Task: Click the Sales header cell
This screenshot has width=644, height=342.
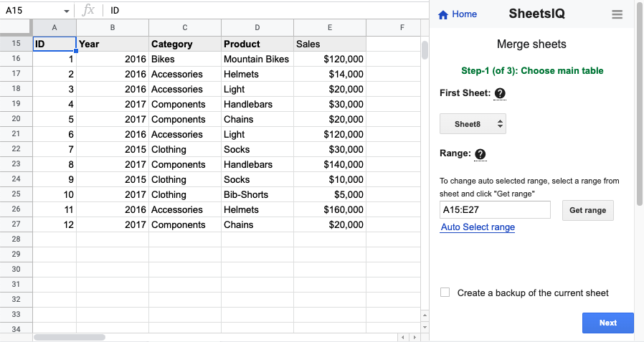Action: pos(330,44)
